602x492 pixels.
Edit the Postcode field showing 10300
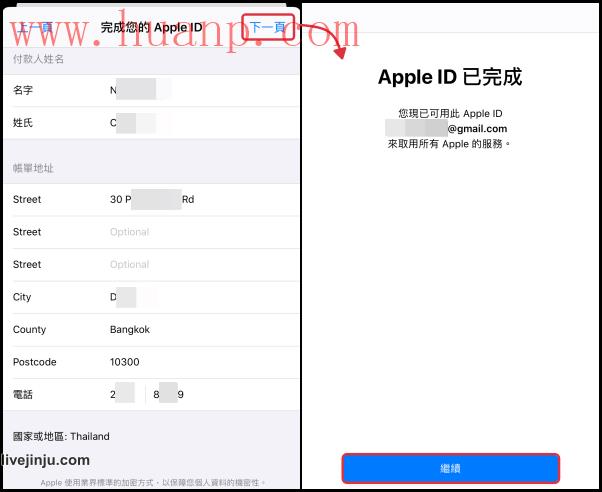coord(151,362)
